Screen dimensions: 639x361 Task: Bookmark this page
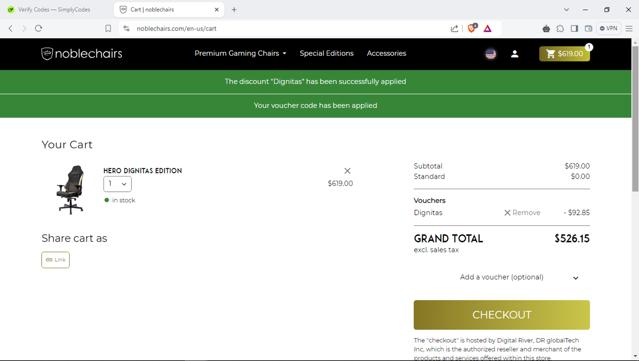[x=108, y=29]
